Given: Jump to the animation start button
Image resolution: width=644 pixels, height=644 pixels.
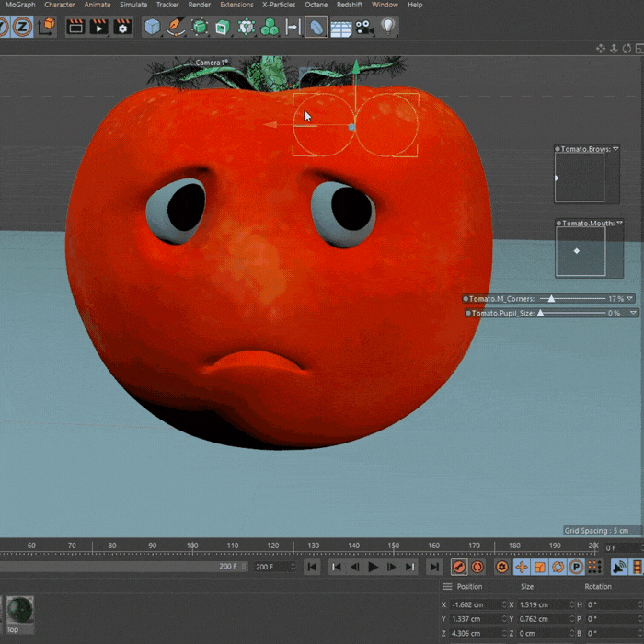Looking at the screenshot, I should tap(313, 568).
